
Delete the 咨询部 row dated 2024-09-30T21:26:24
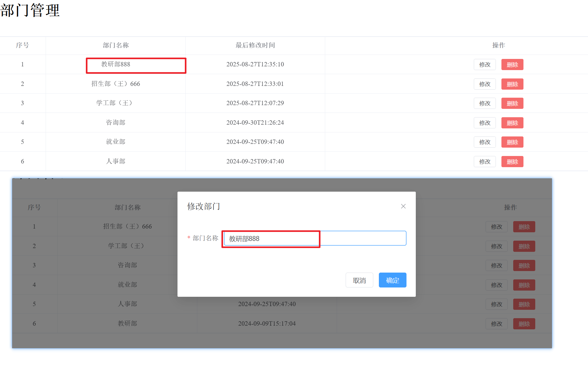pos(512,123)
